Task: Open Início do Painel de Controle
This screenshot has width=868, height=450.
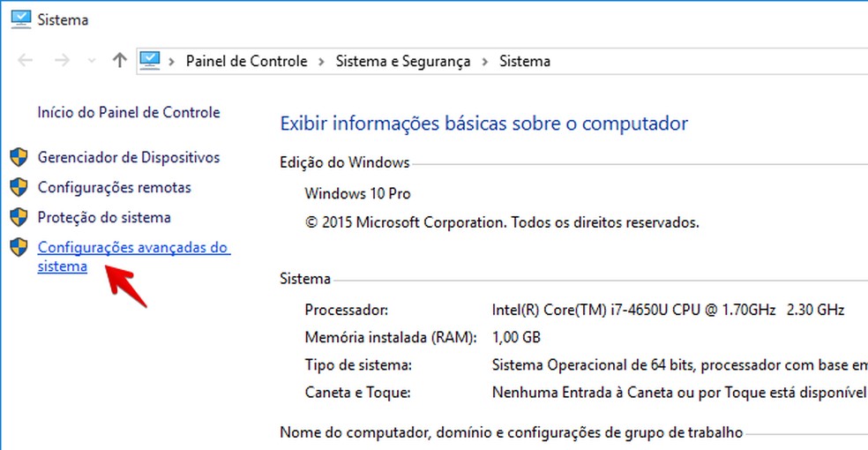Action: coord(129,112)
